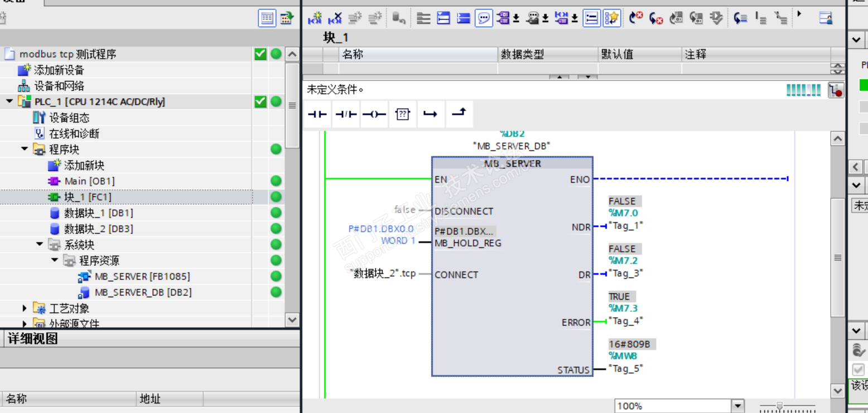Click green checkmark next to modbus tcp 测试程序
The width and height of the screenshot is (868, 413).
[260, 54]
